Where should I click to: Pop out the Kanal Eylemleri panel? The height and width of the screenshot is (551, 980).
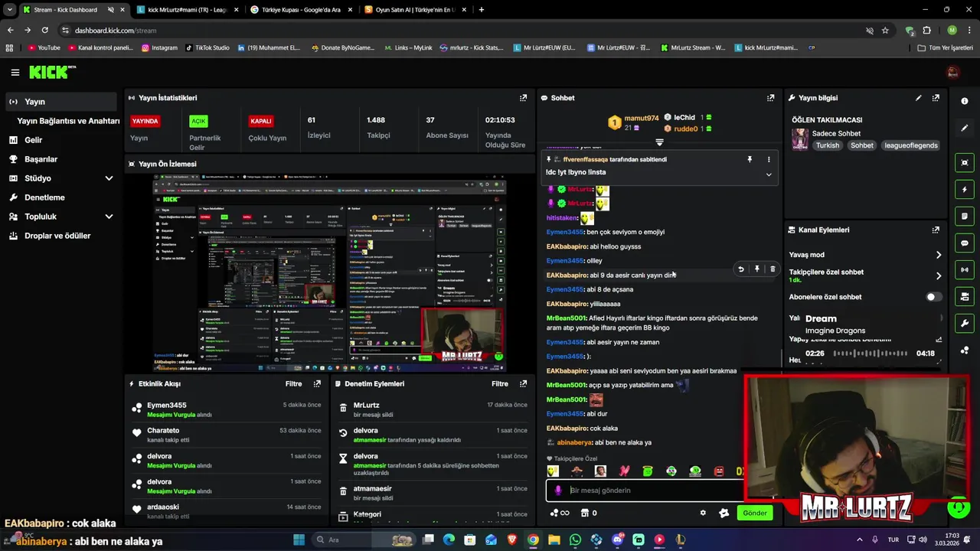(x=936, y=230)
